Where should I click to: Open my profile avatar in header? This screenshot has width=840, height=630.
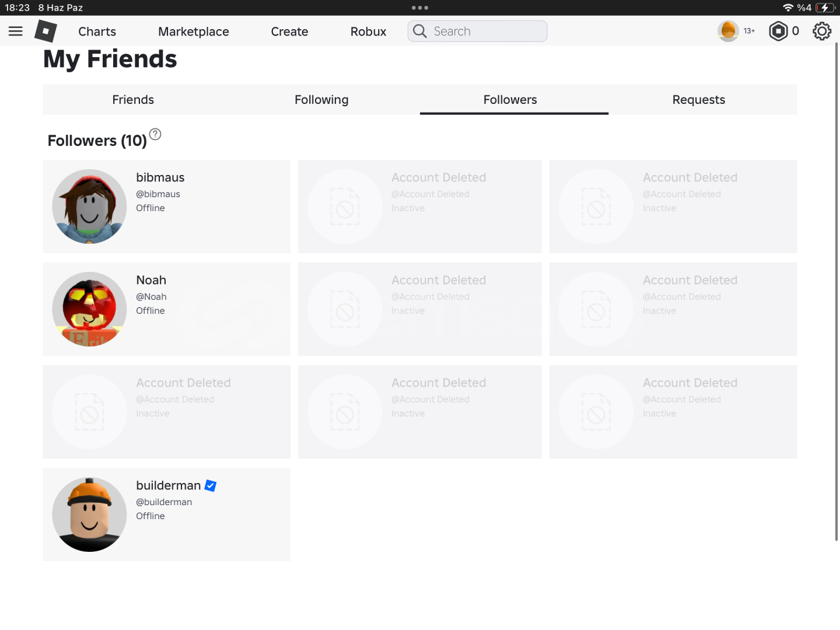pos(728,31)
